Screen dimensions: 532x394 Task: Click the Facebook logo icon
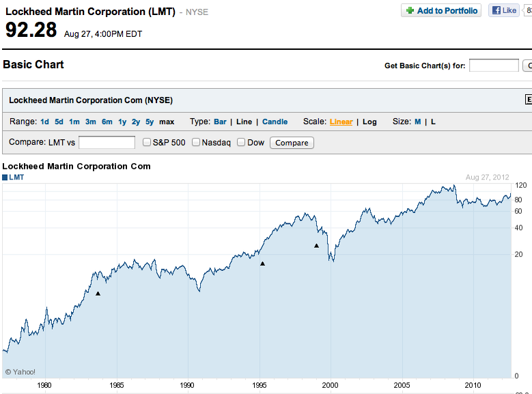(x=496, y=10)
